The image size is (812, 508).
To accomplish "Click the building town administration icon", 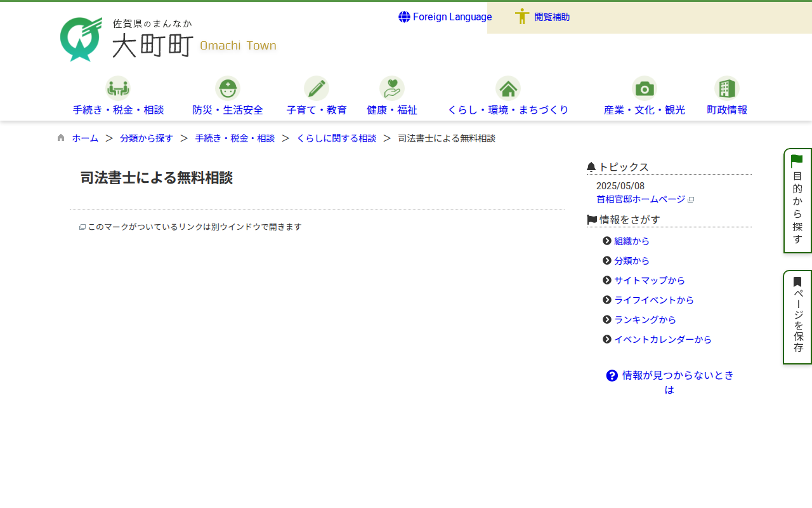I will [726, 88].
